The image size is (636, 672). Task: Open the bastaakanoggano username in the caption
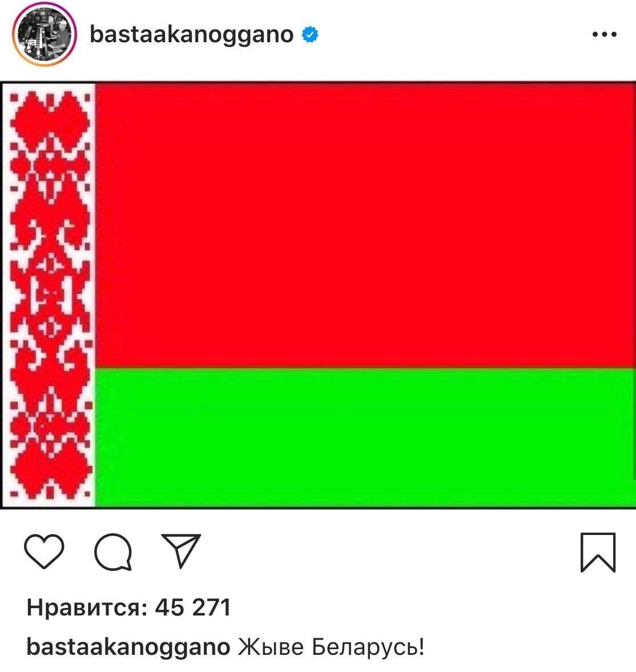pyautogui.click(x=128, y=647)
